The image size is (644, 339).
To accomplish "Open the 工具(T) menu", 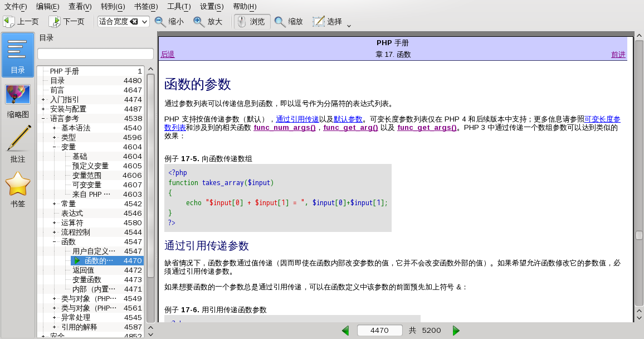I will (x=179, y=7).
